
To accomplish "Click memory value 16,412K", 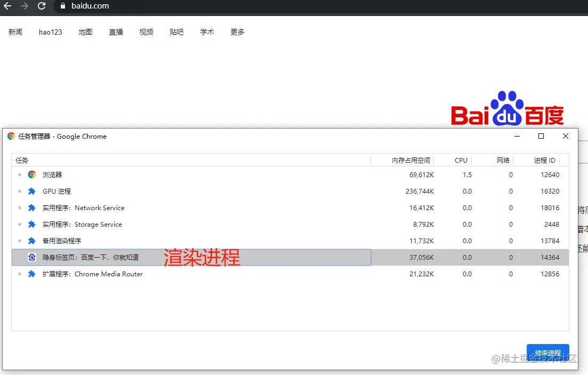I will pyautogui.click(x=422, y=208).
